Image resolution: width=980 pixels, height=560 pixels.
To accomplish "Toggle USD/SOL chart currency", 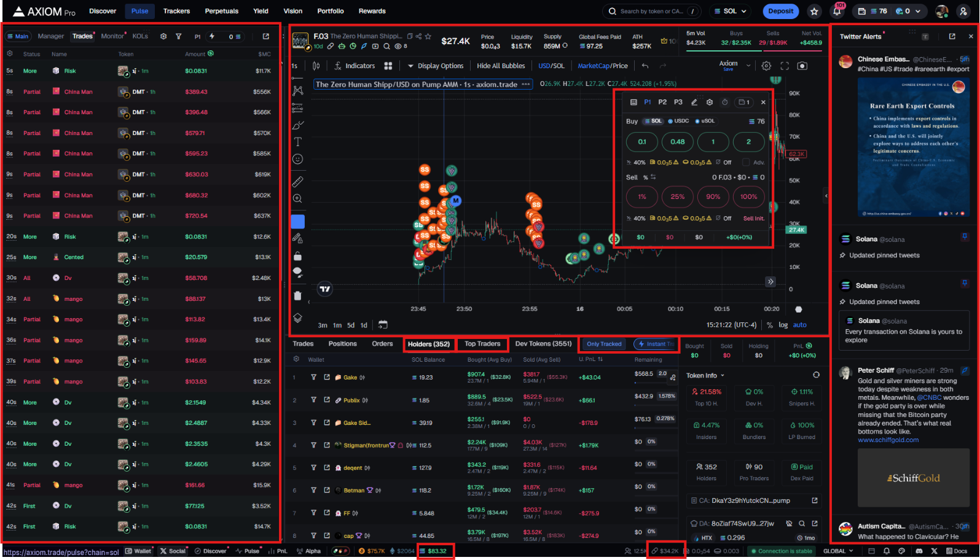I will (x=551, y=66).
